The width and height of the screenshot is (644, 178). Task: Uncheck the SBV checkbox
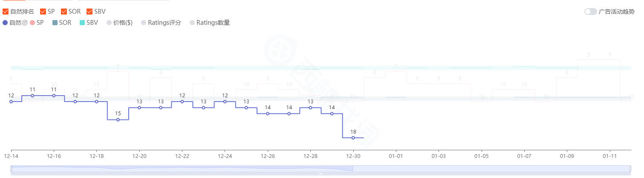click(x=90, y=12)
